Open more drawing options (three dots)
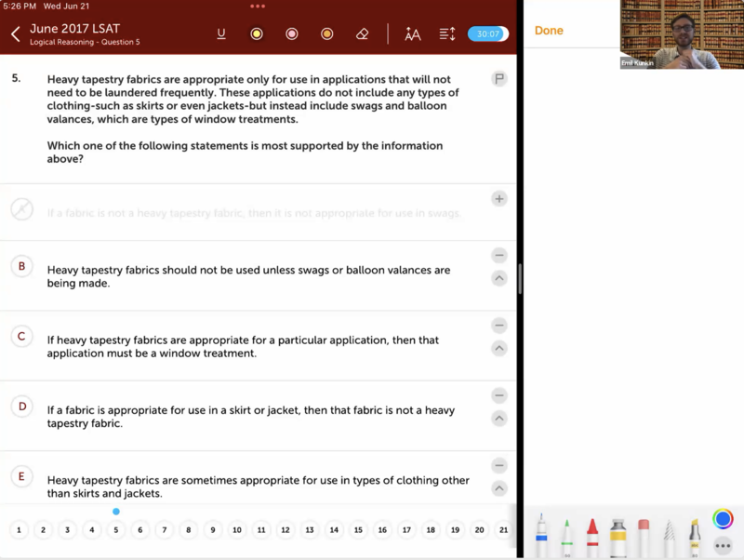744x560 pixels. pos(723,546)
